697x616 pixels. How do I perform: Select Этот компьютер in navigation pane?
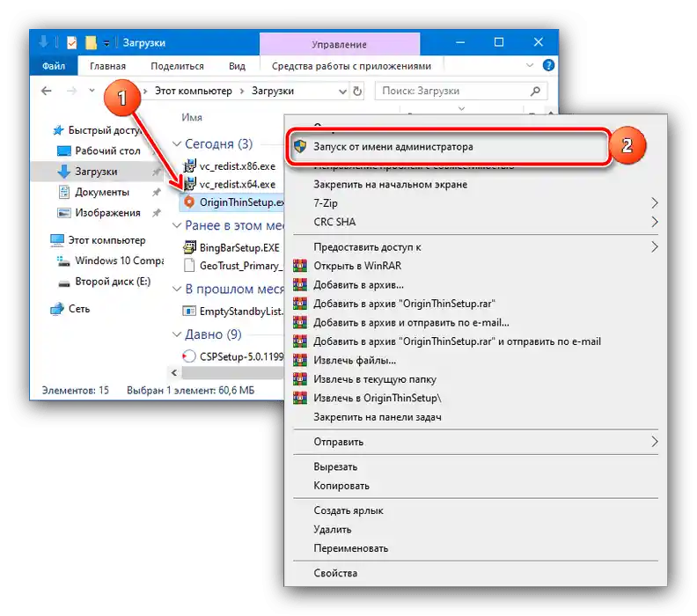tap(98, 240)
